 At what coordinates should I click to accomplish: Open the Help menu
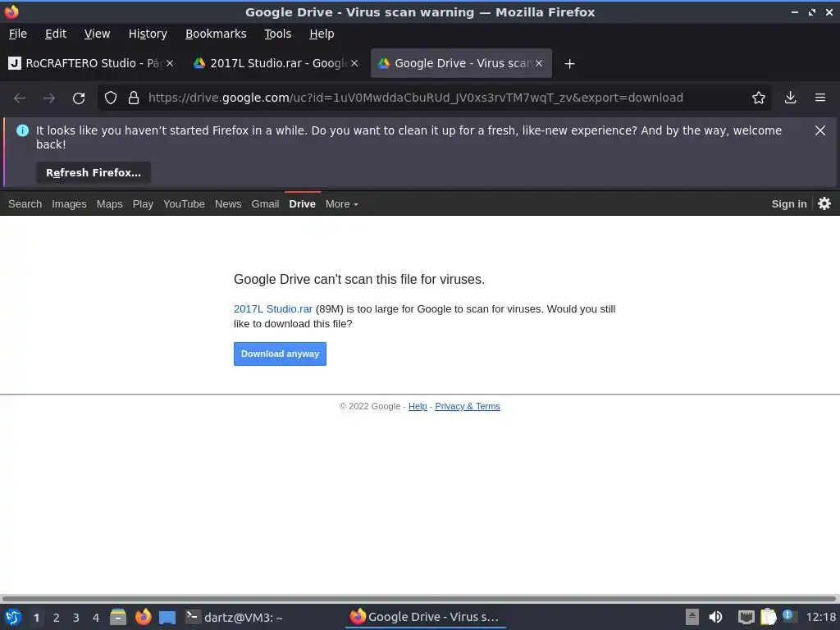click(322, 34)
